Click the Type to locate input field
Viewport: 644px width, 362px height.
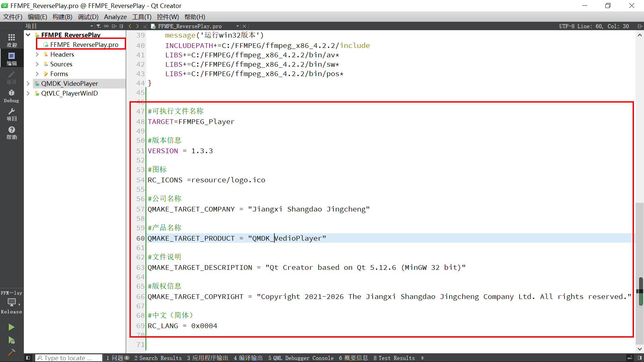[69, 358]
